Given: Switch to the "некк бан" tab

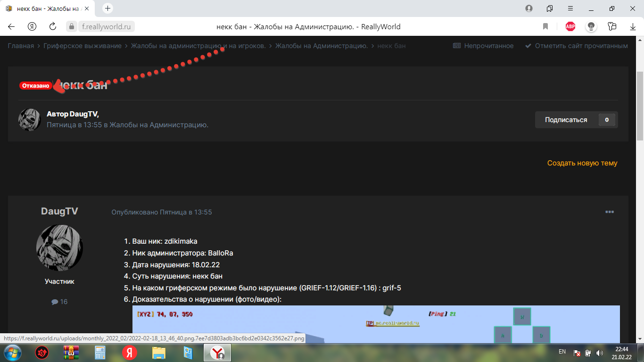Looking at the screenshot, I should [47, 8].
